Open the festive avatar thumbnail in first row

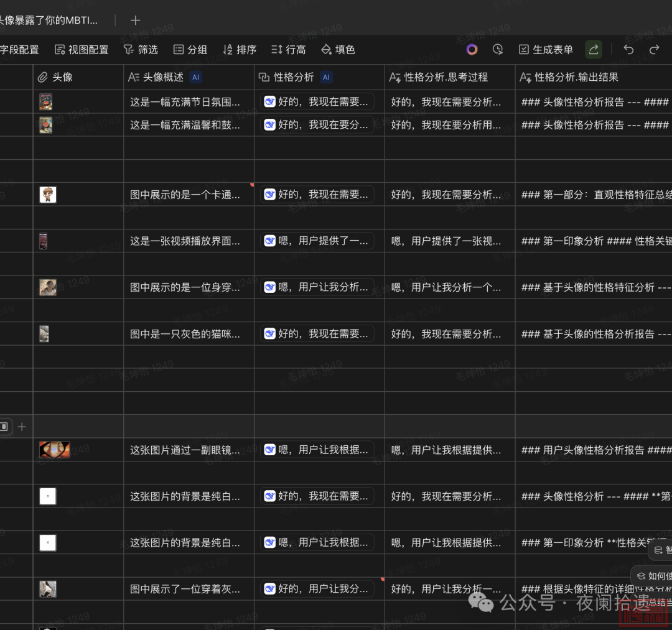[46, 102]
